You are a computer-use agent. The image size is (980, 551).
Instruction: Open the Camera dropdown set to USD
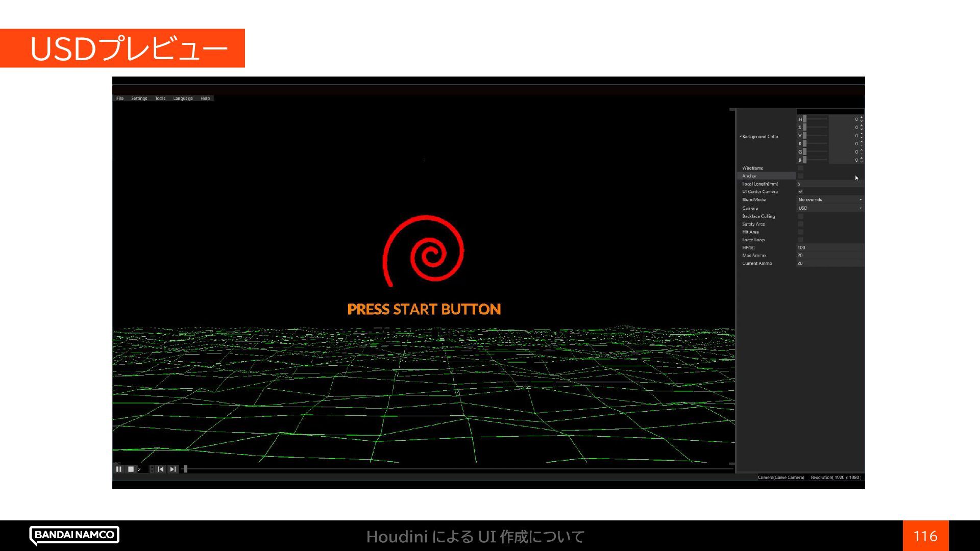point(830,208)
